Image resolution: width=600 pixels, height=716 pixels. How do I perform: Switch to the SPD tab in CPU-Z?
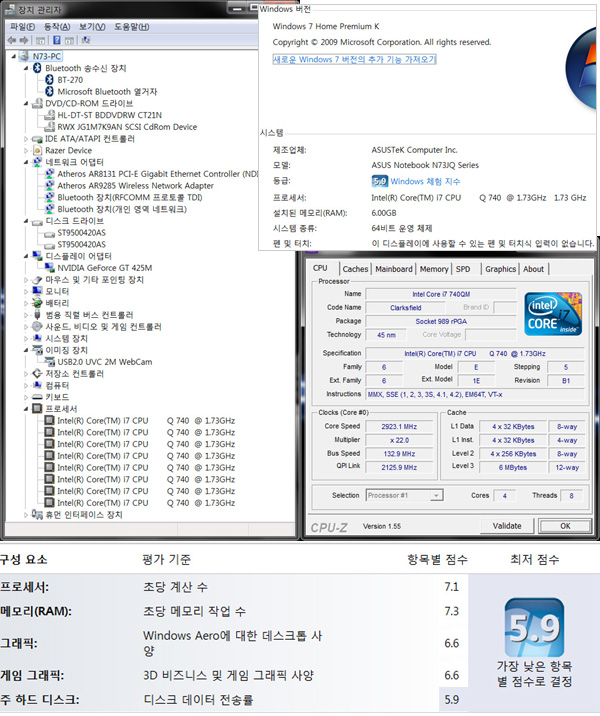(x=463, y=269)
